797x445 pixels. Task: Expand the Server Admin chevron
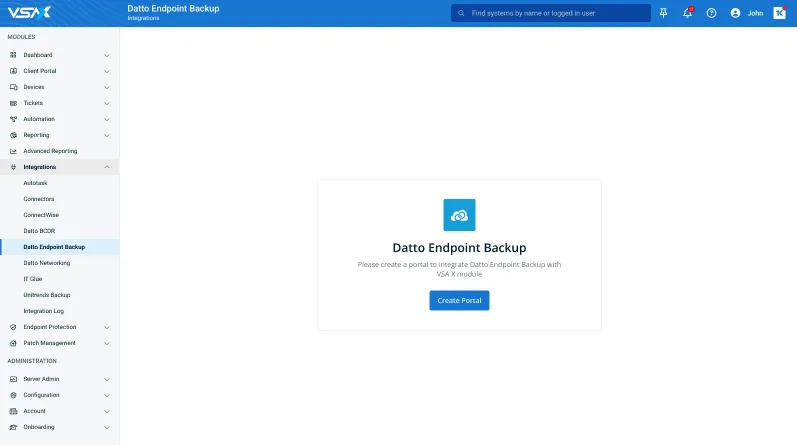pos(107,379)
